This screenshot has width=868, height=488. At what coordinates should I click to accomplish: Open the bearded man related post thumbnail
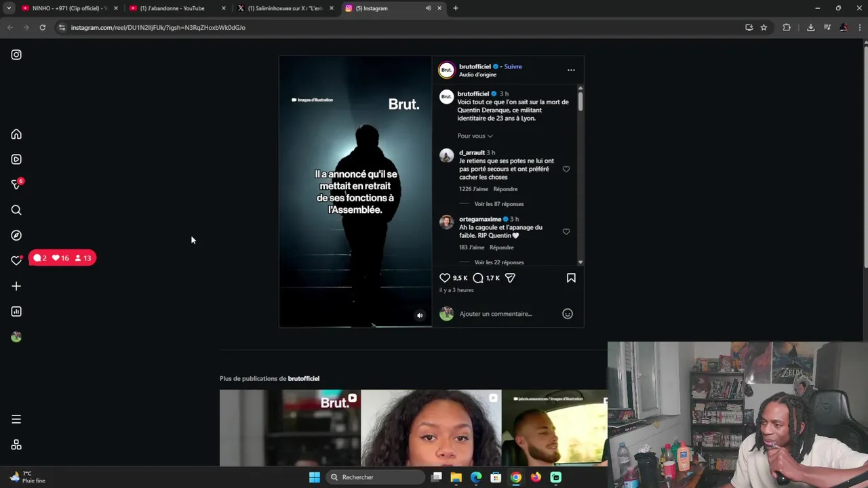[x=555, y=428]
